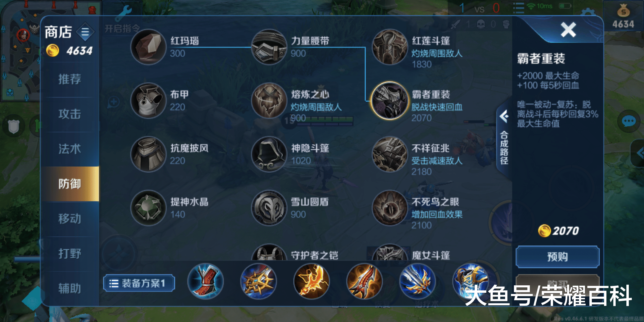Select the 红玛瑙 ruby item icon
The image size is (644, 322).
148,47
